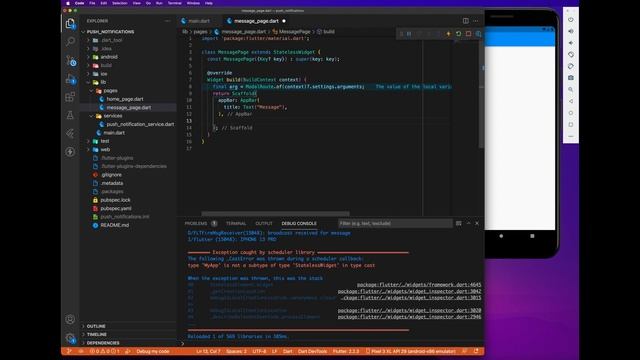
Task: Click the emulator back triangle in side toolbar
Action: [571, 101]
